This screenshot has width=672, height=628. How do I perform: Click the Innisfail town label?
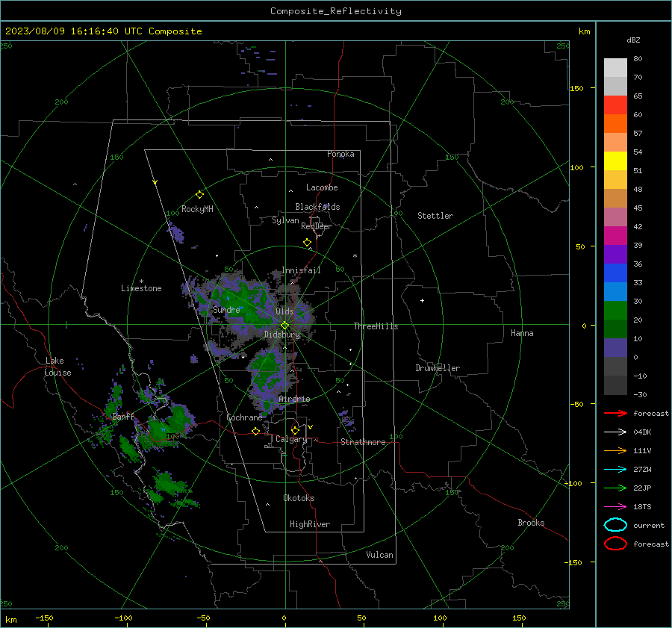tap(301, 270)
